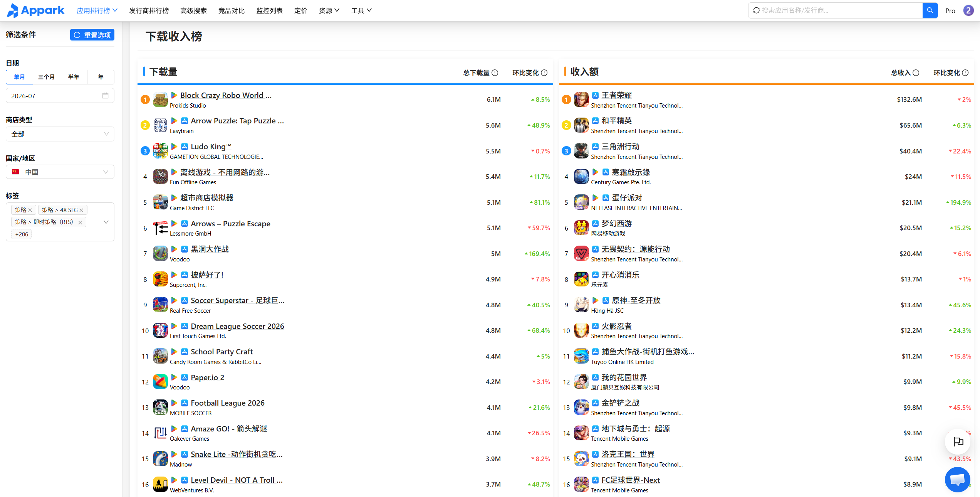Click info icon beside 下载量 环比变化
The width and height of the screenshot is (980, 497).
tap(544, 72)
